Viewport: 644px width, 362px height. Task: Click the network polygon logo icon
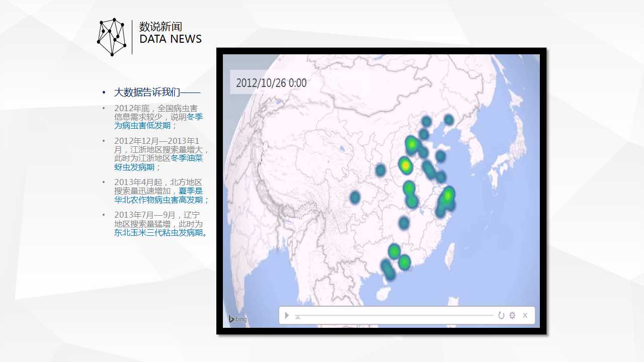point(112,37)
